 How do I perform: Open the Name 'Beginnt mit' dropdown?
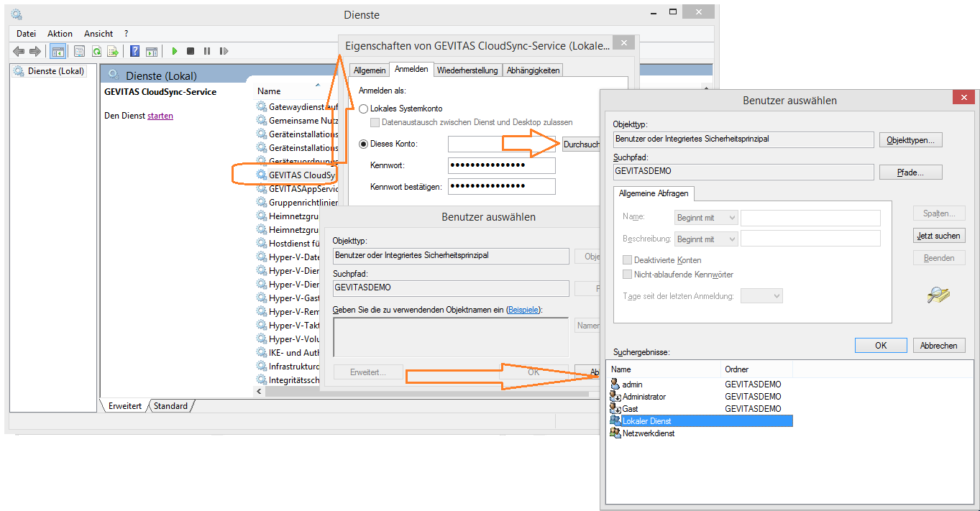click(x=706, y=218)
